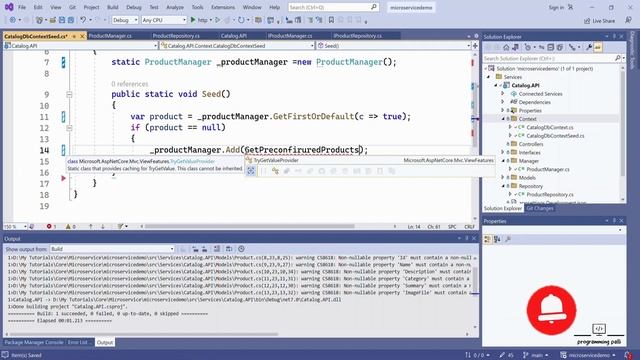
Task: Open the 150 % zoom dropdown
Action: pos(15,227)
